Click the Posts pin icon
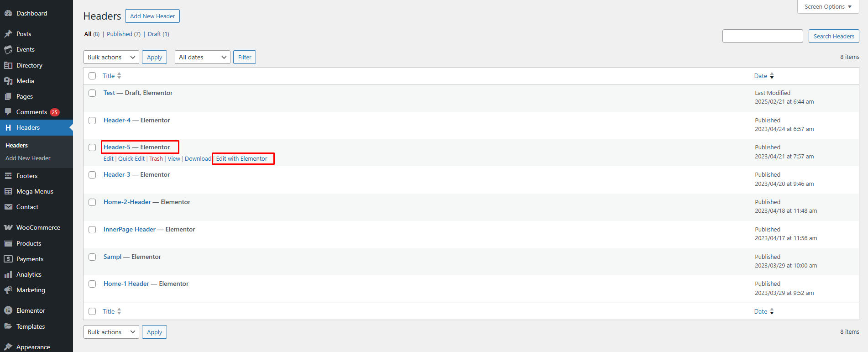The height and width of the screenshot is (352, 868). (8, 34)
